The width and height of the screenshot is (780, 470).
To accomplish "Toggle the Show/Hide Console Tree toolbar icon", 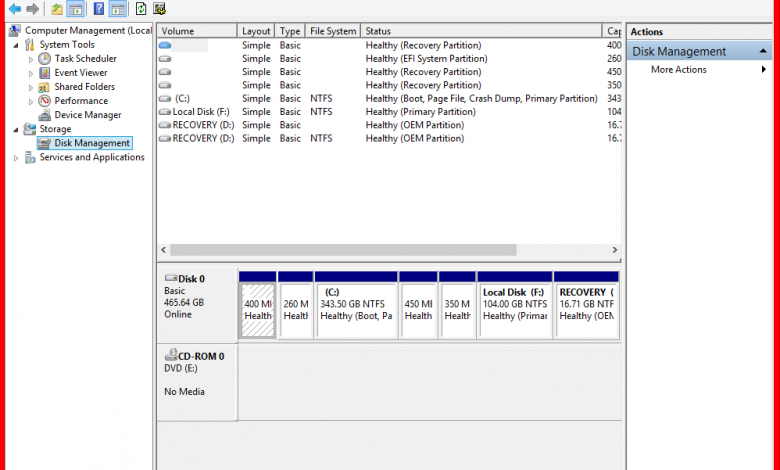I will click(x=75, y=8).
